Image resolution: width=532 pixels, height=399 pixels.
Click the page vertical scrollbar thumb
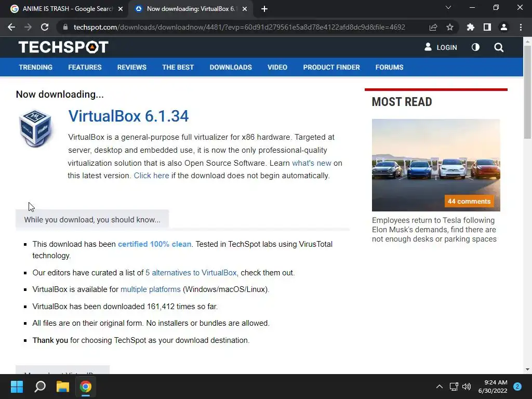[527, 91]
